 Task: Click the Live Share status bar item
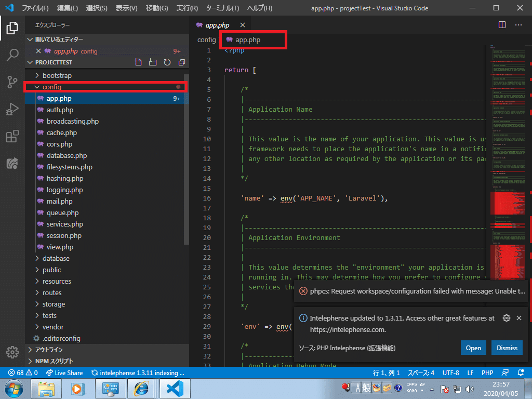point(64,373)
